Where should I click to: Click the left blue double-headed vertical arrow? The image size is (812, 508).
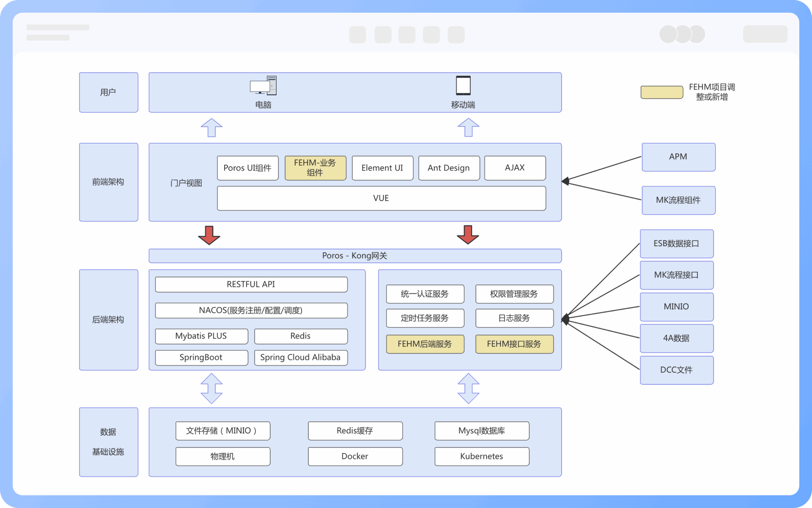211,388
